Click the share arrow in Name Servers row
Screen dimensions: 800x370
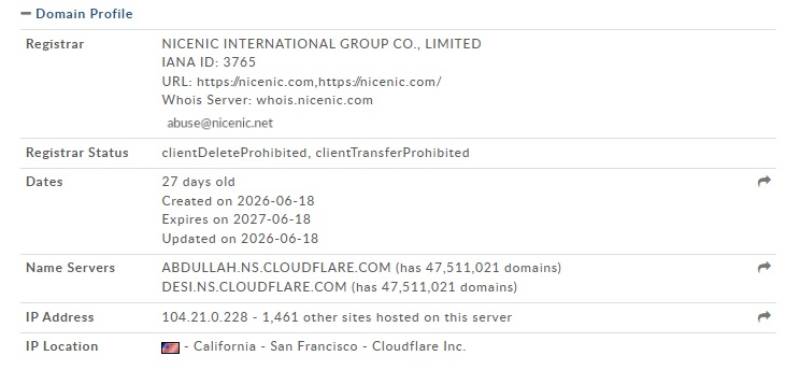point(764,267)
